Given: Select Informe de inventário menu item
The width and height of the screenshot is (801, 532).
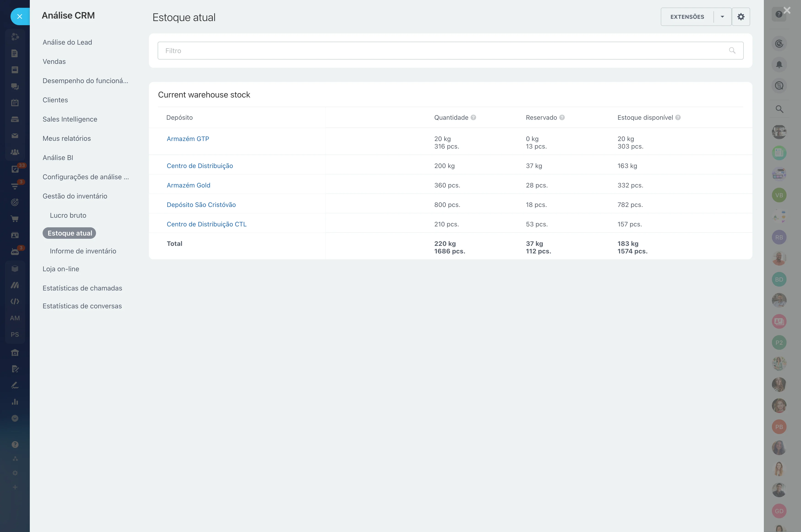Looking at the screenshot, I should point(83,251).
